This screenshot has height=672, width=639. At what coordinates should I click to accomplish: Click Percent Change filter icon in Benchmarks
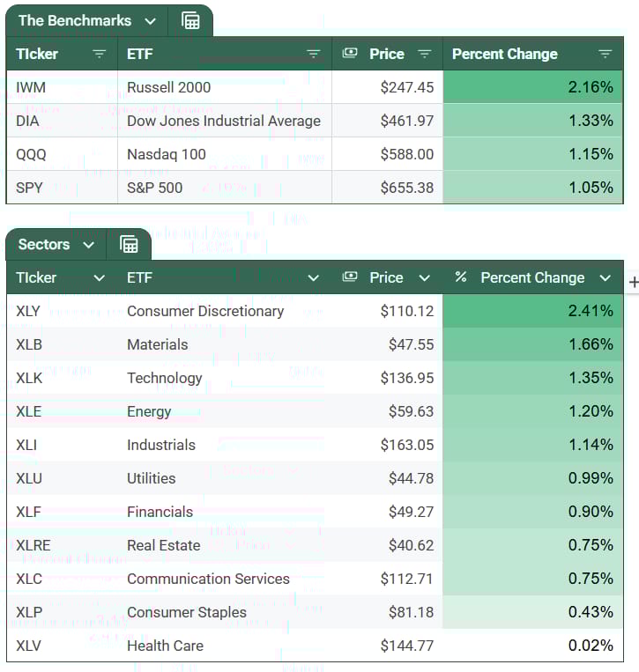[x=605, y=54]
